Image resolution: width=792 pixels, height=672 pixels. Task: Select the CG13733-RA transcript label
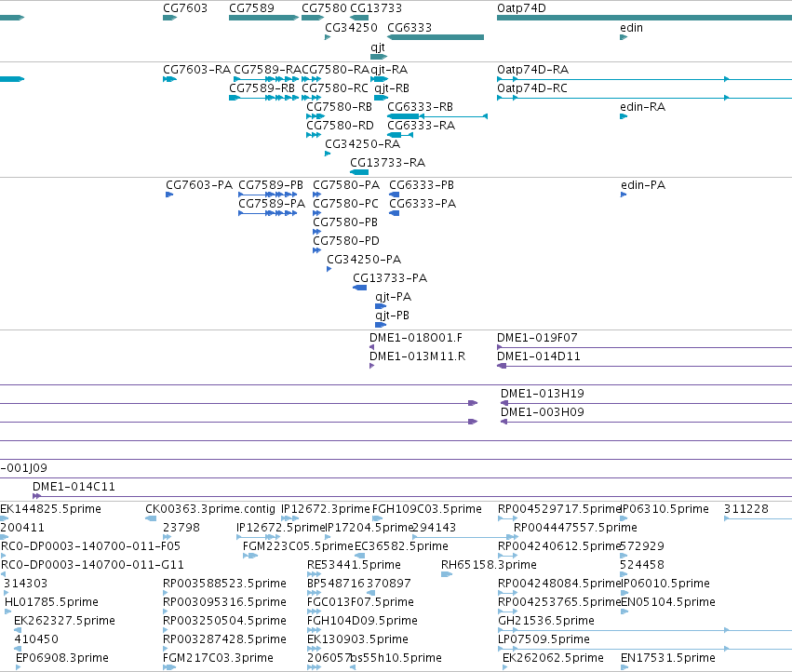(x=388, y=163)
